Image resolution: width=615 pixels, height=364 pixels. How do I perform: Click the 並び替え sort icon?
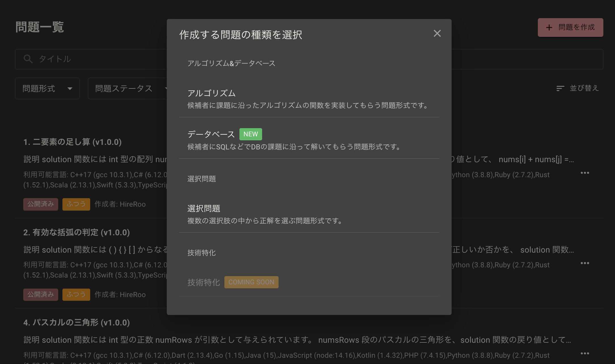560,88
